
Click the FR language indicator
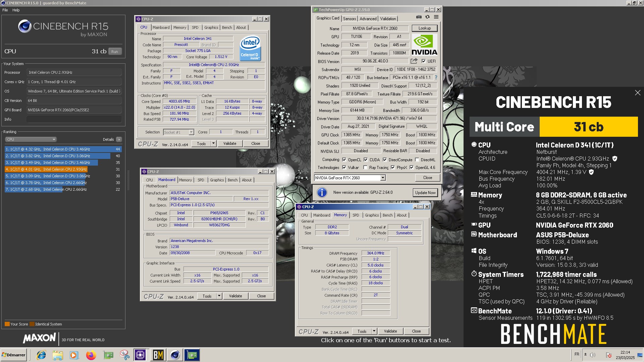pyautogui.click(x=577, y=354)
